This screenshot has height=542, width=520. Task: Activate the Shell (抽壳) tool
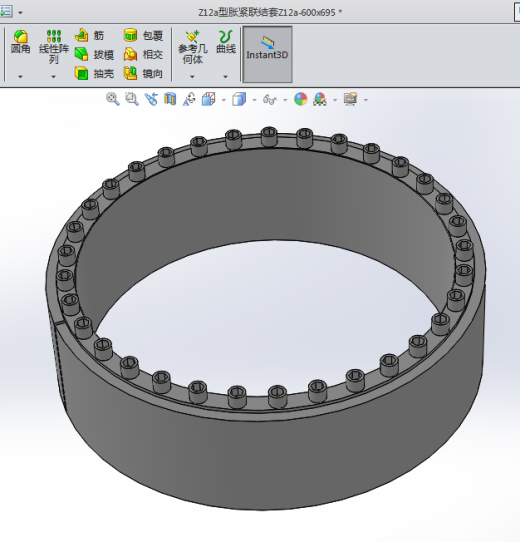(x=94, y=73)
